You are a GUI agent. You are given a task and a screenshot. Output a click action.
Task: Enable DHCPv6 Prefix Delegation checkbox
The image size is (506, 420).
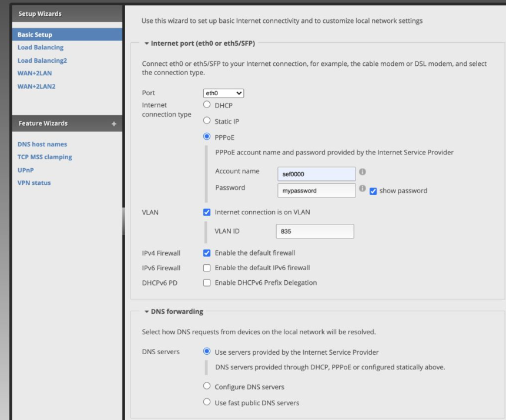(207, 283)
